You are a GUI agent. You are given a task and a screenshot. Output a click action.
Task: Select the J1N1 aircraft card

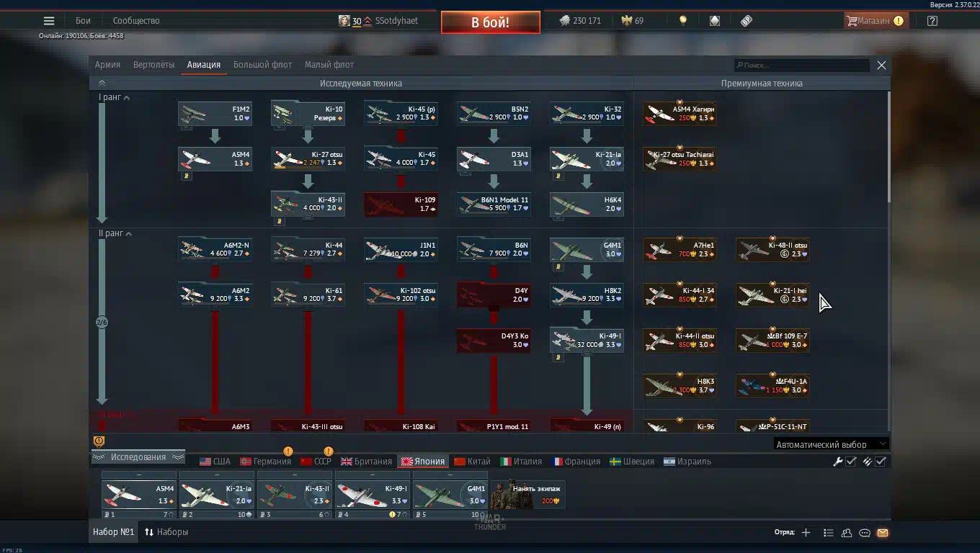click(x=401, y=250)
